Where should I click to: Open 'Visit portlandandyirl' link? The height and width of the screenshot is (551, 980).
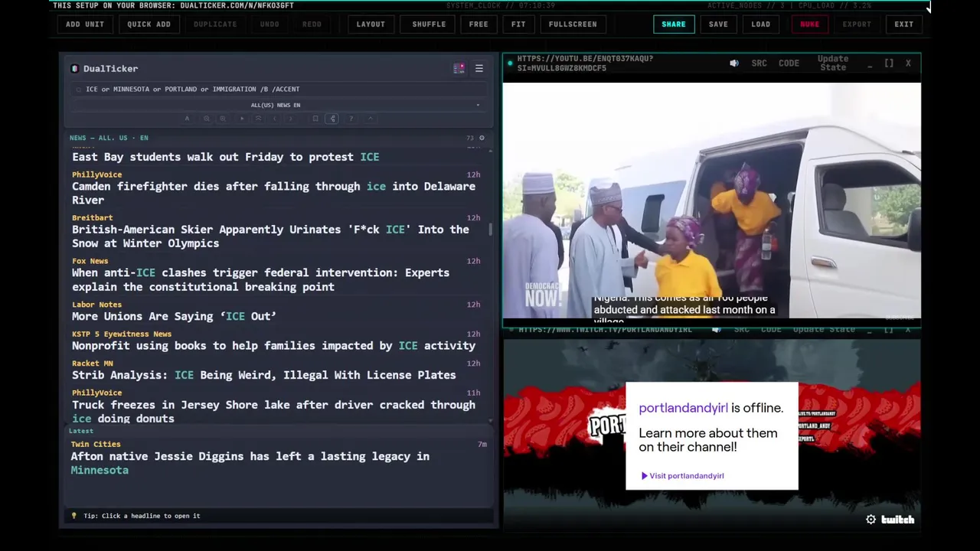[x=682, y=476]
